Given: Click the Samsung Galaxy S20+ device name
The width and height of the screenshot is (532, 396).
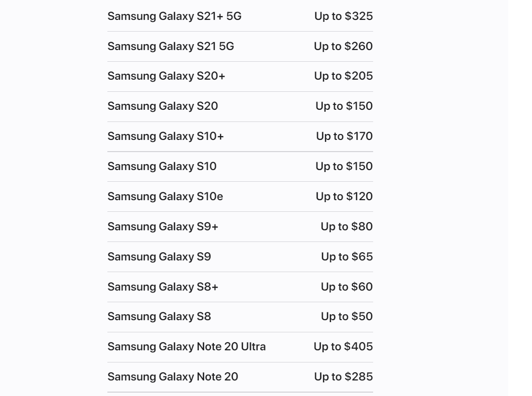Looking at the screenshot, I should tap(166, 76).
